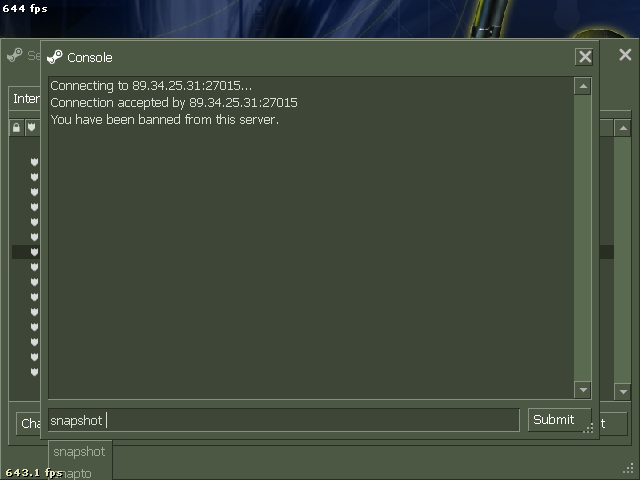Click the Console window resize grip dots
The image size is (640, 480).
pos(588,428)
